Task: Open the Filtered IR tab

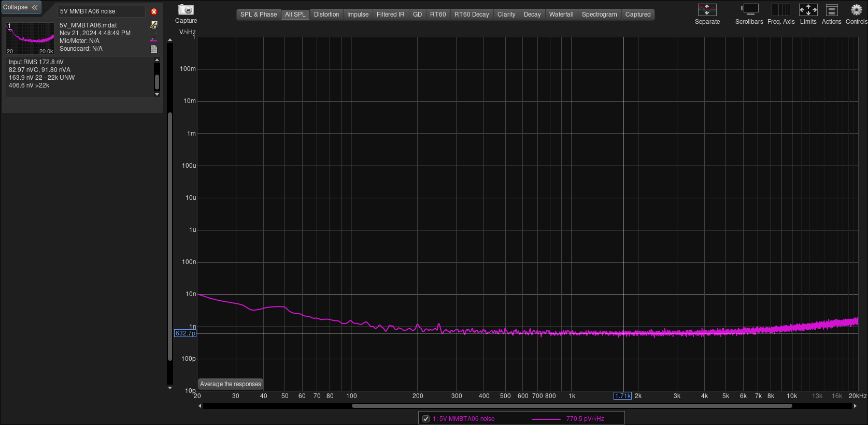Action: [x=390, y=14]
